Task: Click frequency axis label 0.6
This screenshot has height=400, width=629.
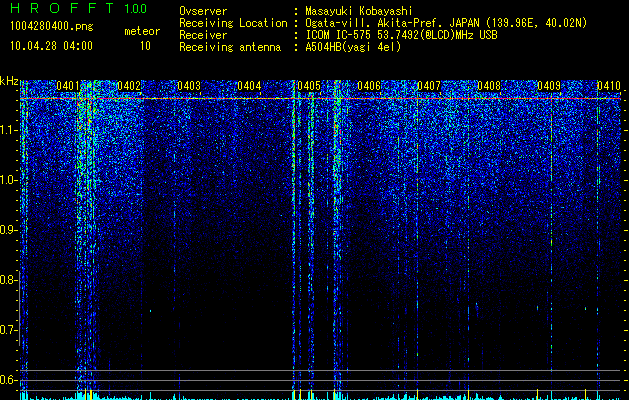Action: [8, 380]
